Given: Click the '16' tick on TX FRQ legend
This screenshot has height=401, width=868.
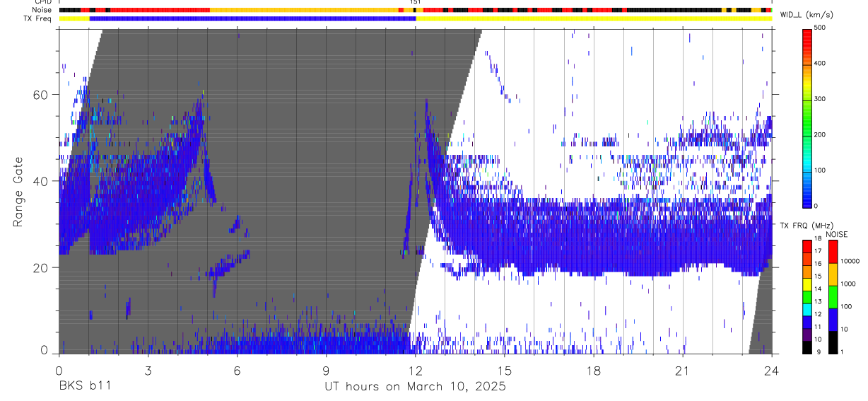Looking at the screenshot, I should click(x=819, y=264).
